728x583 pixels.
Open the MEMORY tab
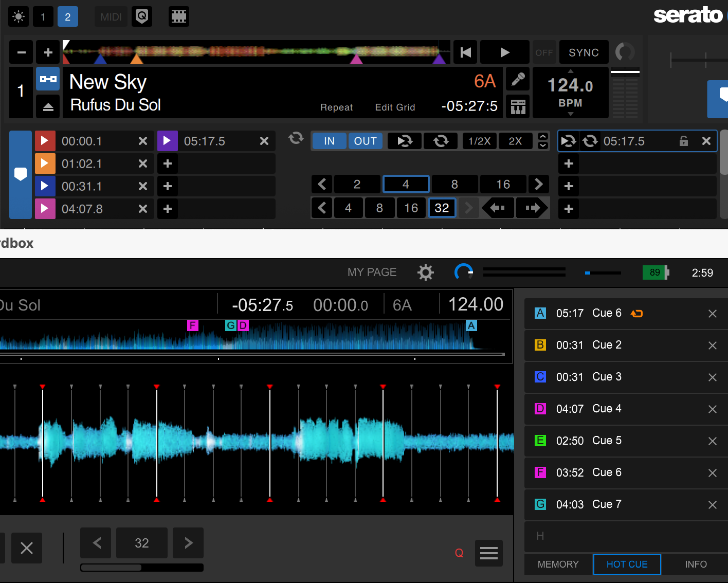[558, 564]
